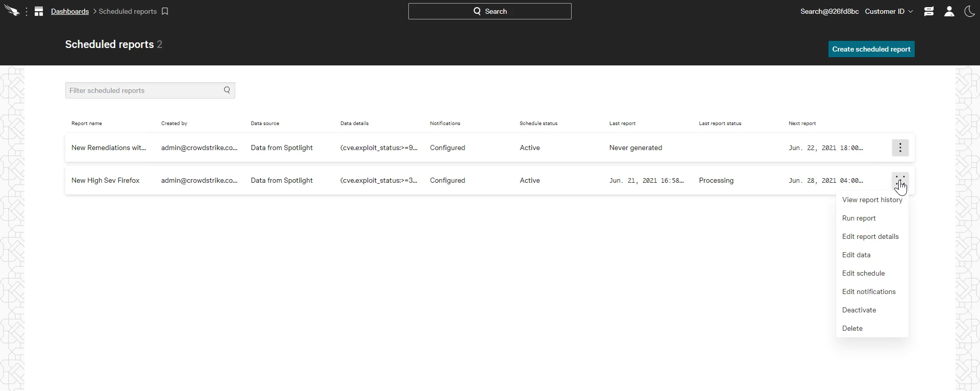This screenshot has width=980, height=391.
Task: Select View report history from menu
Action: coord(872,200)
